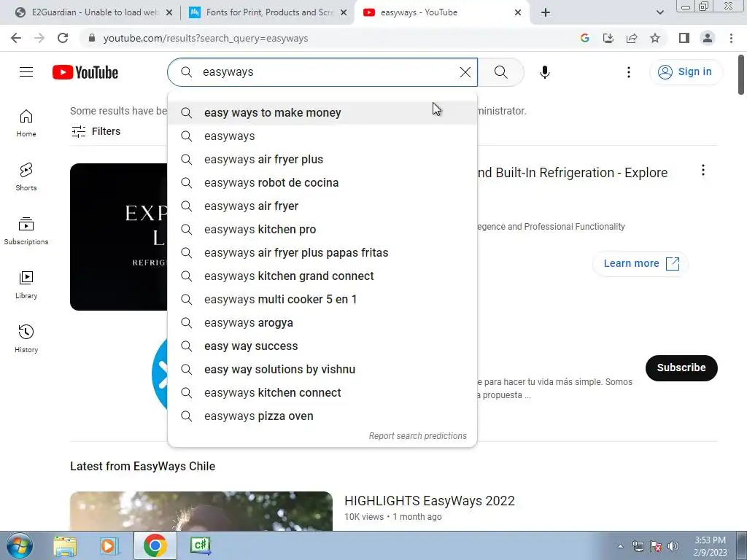Open YouTube settings three-dot menu

click(628, 72)
